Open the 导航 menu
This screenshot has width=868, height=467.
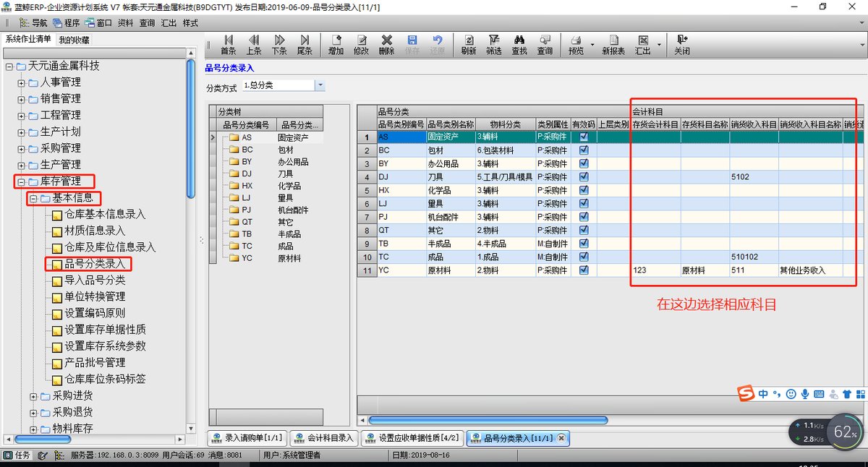35,22
